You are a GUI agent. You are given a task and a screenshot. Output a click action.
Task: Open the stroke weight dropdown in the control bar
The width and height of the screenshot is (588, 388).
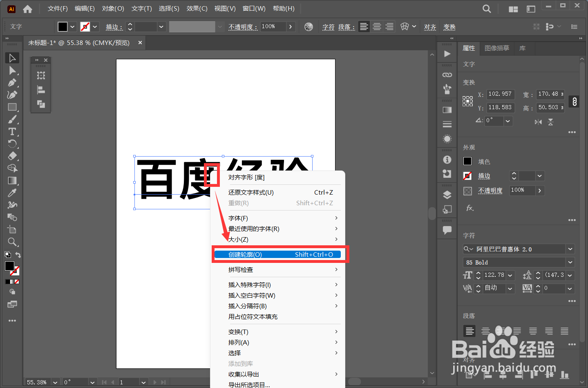tap(161, 27)
